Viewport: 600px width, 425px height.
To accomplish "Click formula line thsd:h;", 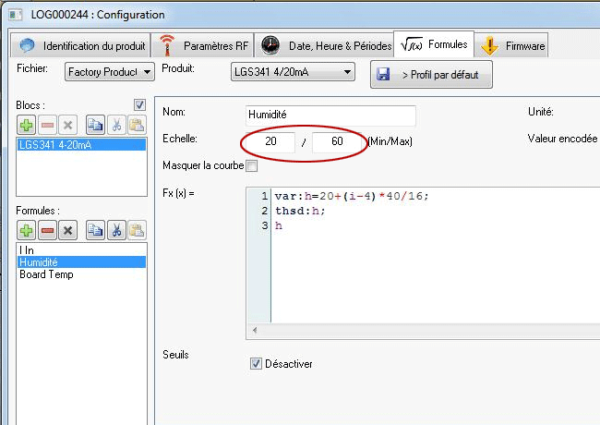I will click(x=300, y=211).
